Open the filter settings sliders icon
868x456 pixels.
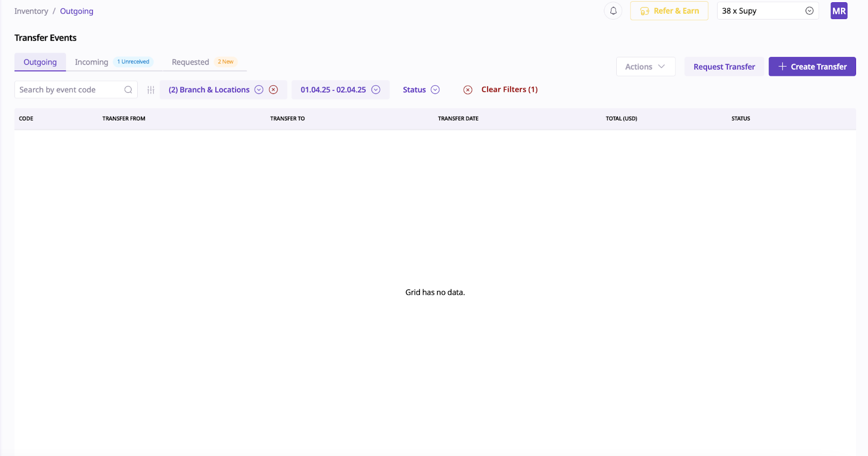(151, 90)
